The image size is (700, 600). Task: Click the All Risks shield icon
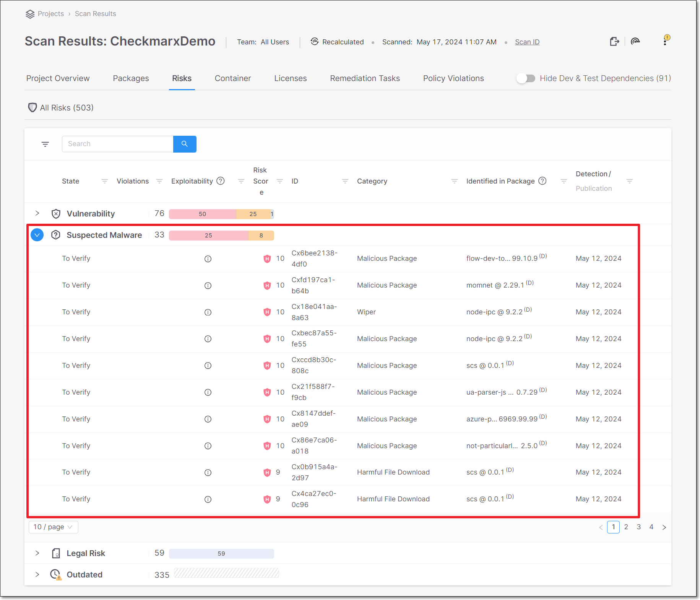[x=32, y=107]
